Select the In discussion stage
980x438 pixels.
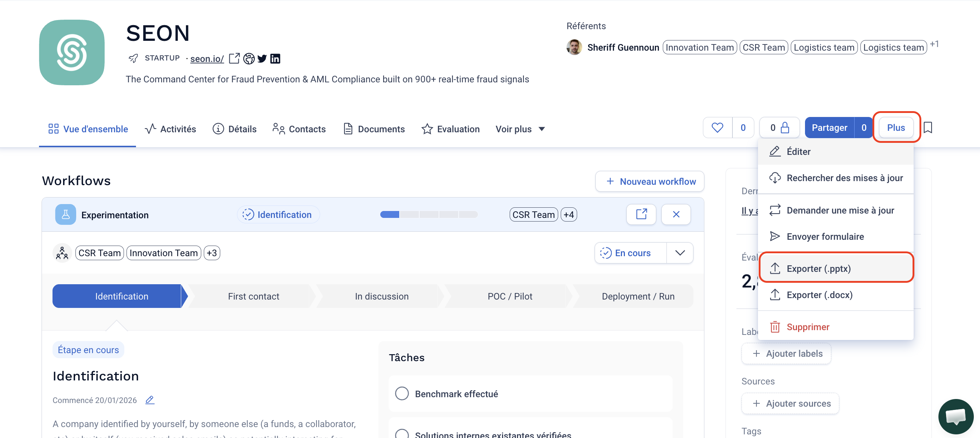click(382, 296)
